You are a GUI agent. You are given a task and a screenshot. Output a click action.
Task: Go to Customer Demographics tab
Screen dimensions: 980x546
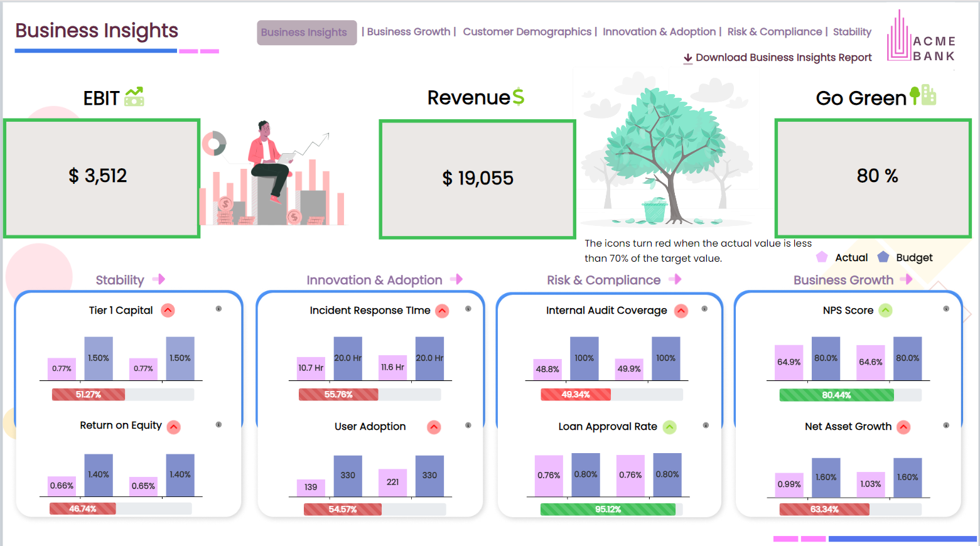(527, 31)
